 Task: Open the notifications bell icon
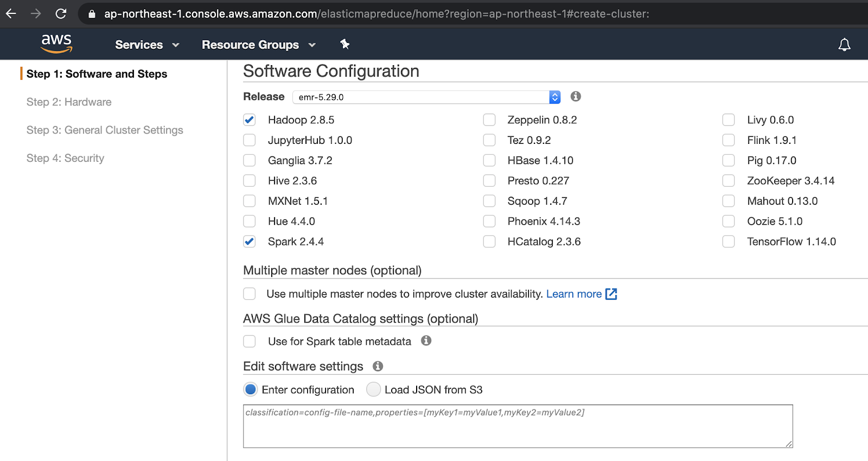[x=844, y=45]
